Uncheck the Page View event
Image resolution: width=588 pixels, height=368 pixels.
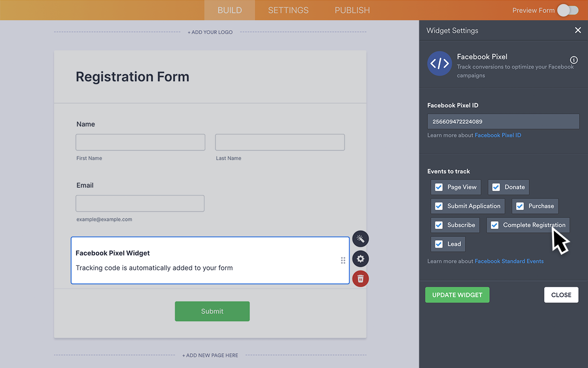439,187
